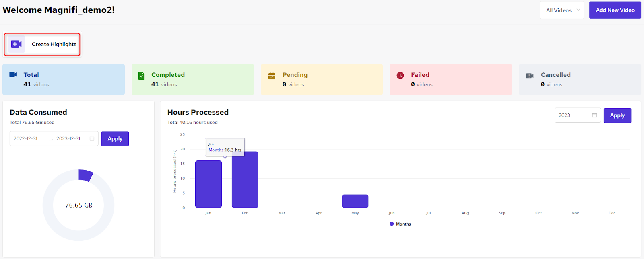Apply the Data Consumed date range
Viewport: 644px width, 259px height.
[115, 139]
